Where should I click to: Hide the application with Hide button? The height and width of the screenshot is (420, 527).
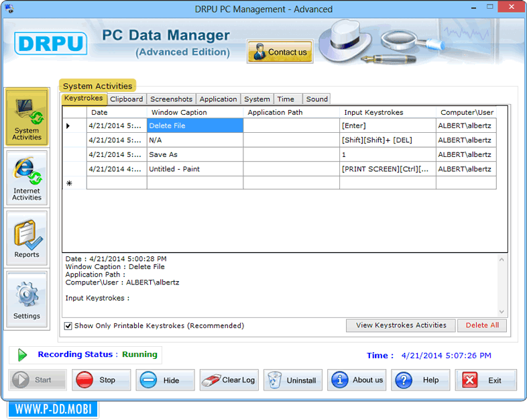click(x=166, y=380)
